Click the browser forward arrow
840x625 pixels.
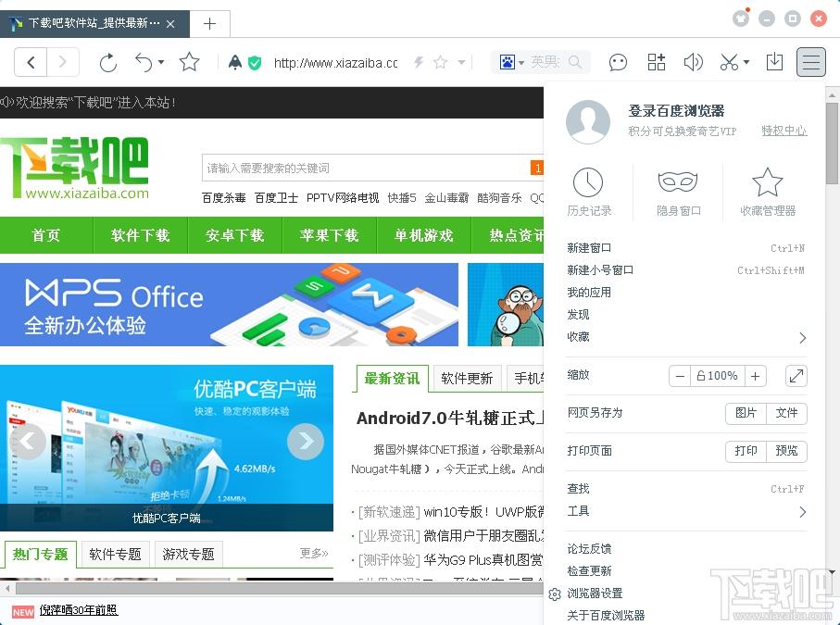point(63,63)
